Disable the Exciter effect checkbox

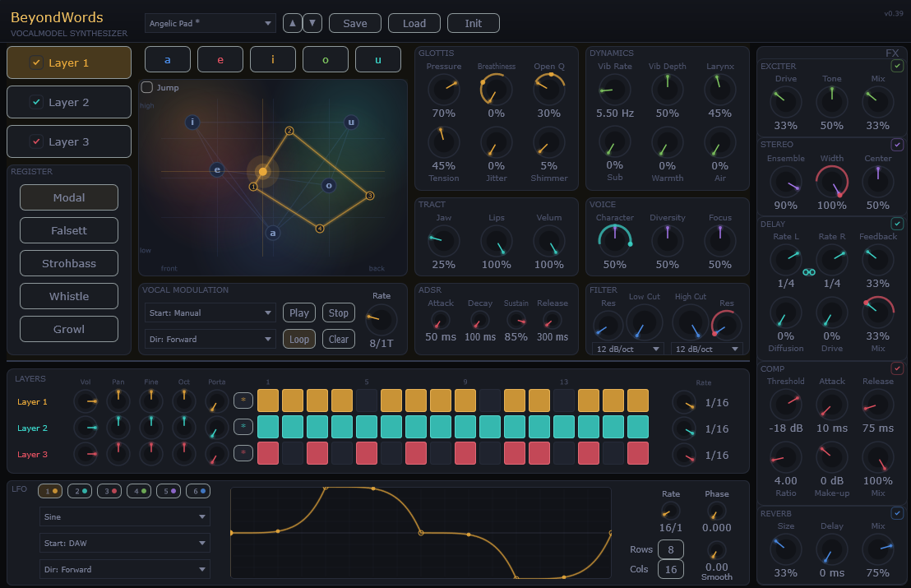[x=897, y=66]
